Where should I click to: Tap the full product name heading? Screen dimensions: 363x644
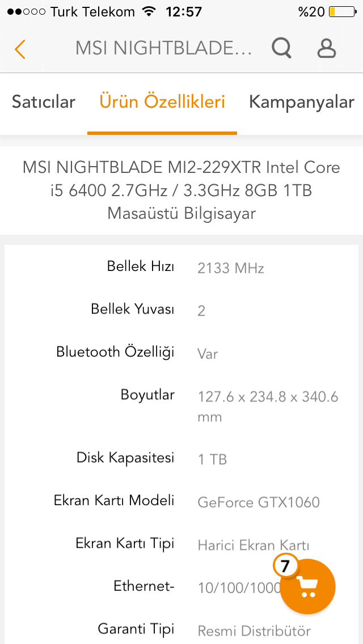pos(181,190)
